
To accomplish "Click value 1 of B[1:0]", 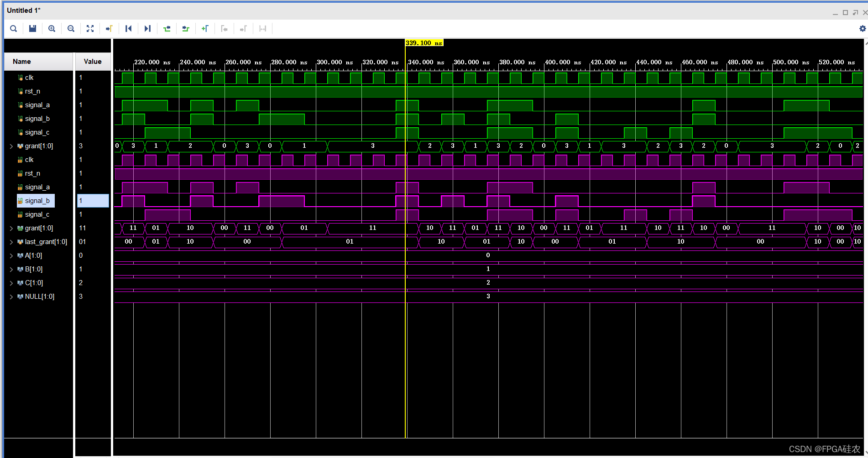I will pos(81,269).
